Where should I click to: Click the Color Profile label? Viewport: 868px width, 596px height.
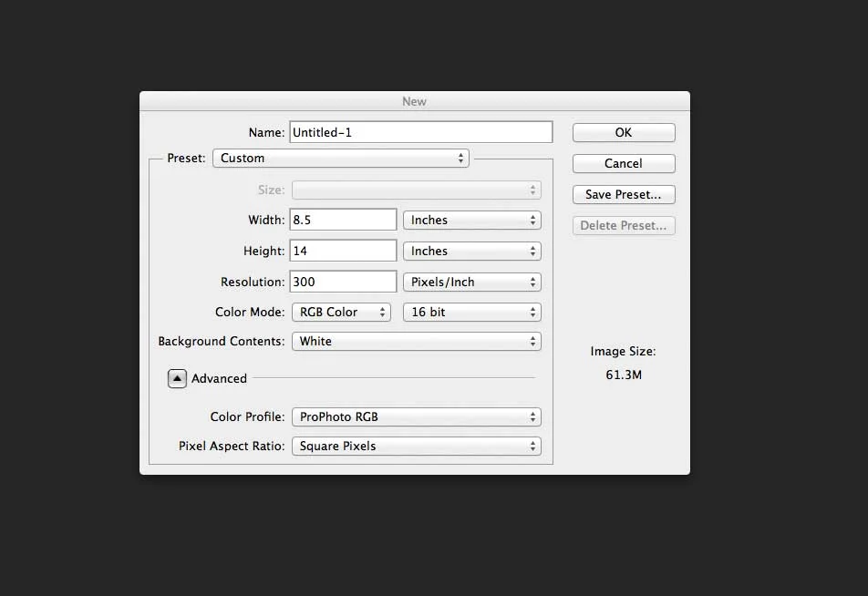point(247,416)
